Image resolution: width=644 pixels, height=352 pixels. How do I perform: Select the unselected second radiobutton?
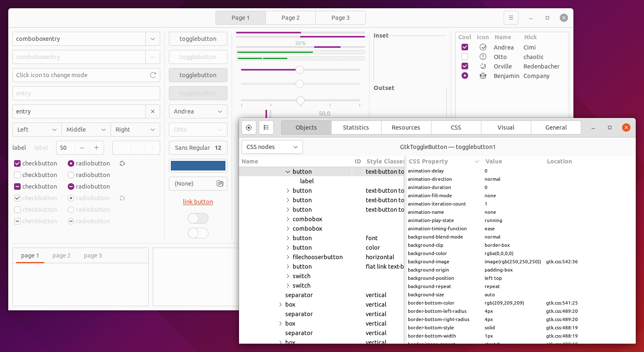tap(71, 175)
